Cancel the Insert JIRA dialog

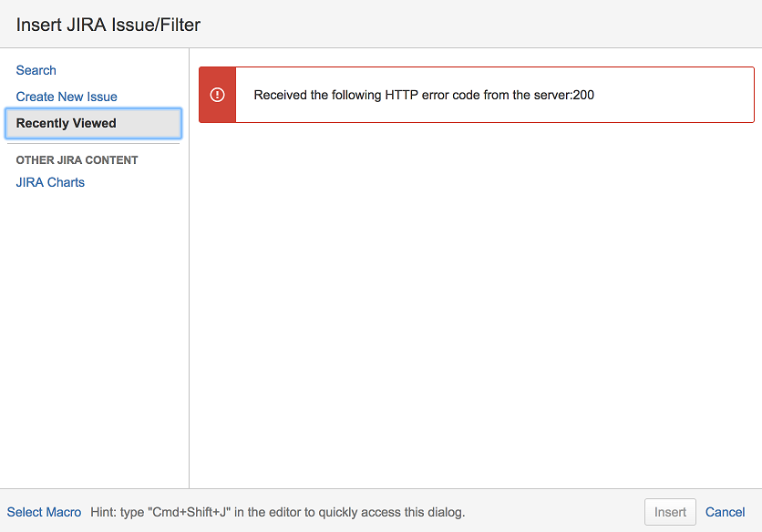point(726,512)
